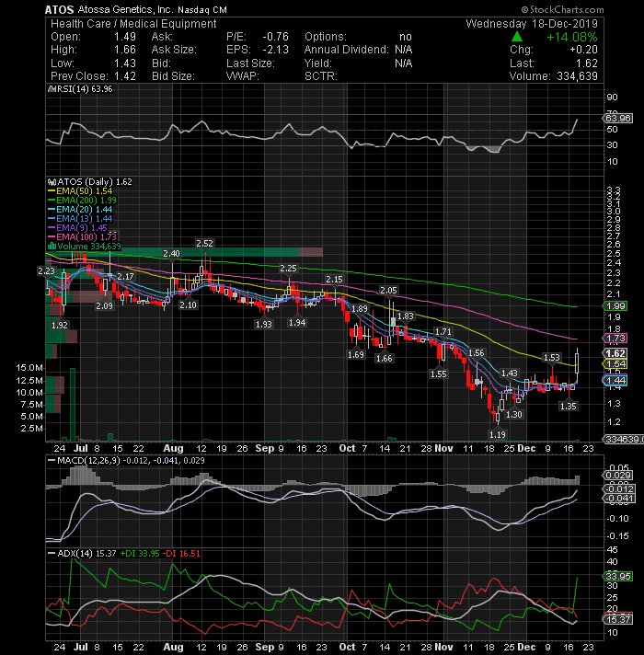Viewport: 644px width, 655px height.
Task: Click the P/E -0.76 value
Action: pyautogui.click(x=275, y=37)
